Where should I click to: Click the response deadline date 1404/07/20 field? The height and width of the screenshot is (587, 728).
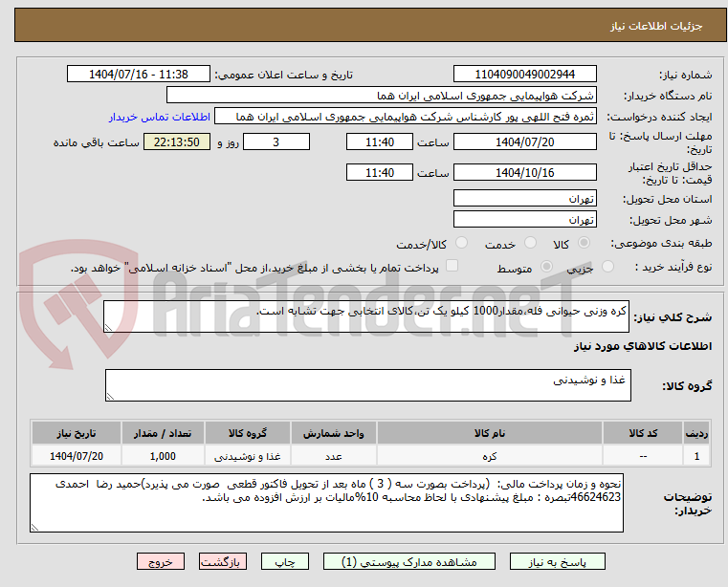[524, 142]
